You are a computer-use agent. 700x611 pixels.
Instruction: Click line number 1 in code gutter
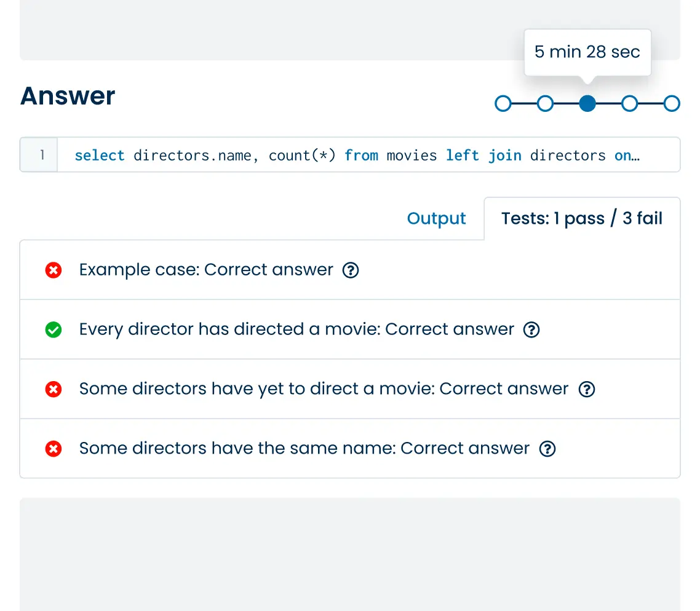tap(41, 155)
